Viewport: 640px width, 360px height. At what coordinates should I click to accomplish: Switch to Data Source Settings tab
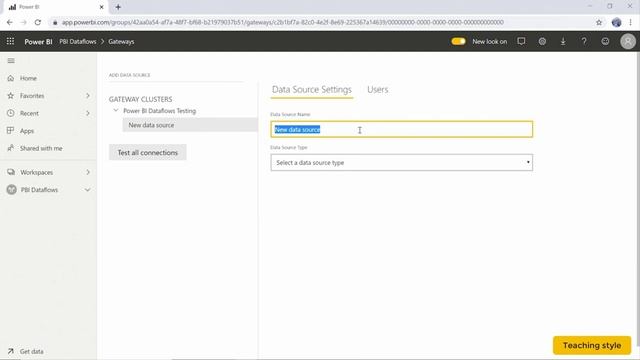(312, 89)
